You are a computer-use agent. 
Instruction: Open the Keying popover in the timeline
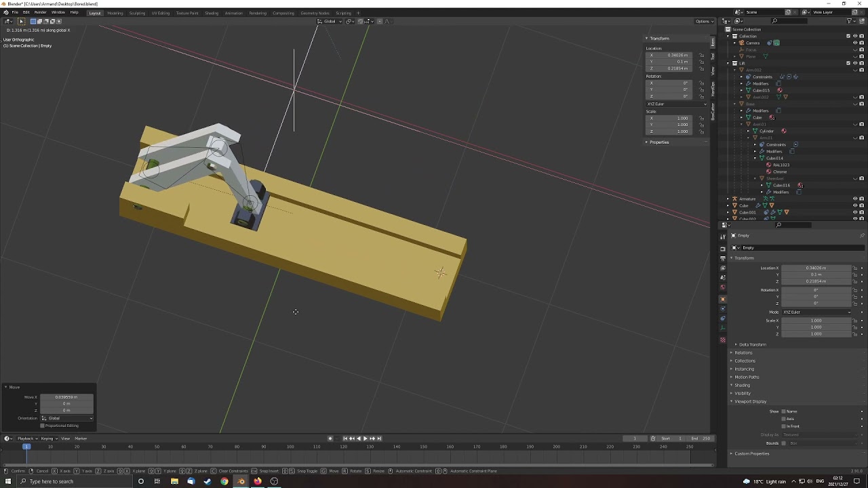pyautogui.click(x=48, y=439)
